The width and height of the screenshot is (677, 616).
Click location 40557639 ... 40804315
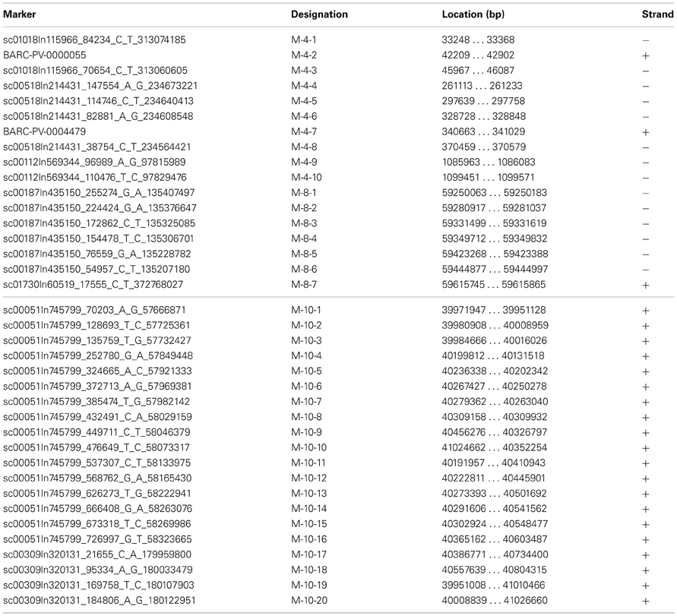pyautogui.click(x=495, y=570)
